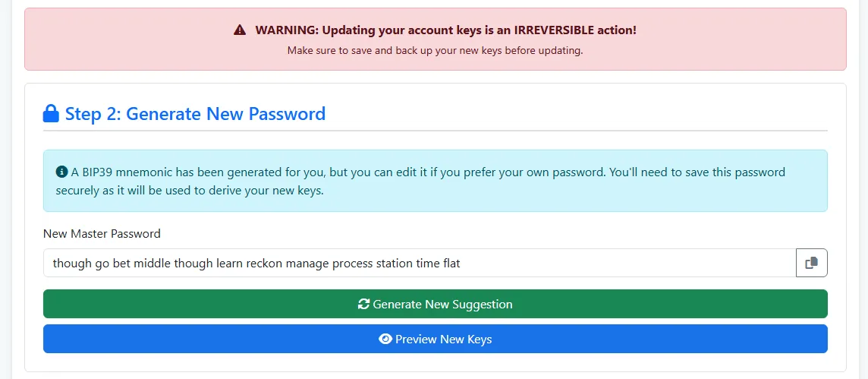Click the 'Make sure to save' warning subtext
Screen dimensions: 868x379
tap(435, 50)
